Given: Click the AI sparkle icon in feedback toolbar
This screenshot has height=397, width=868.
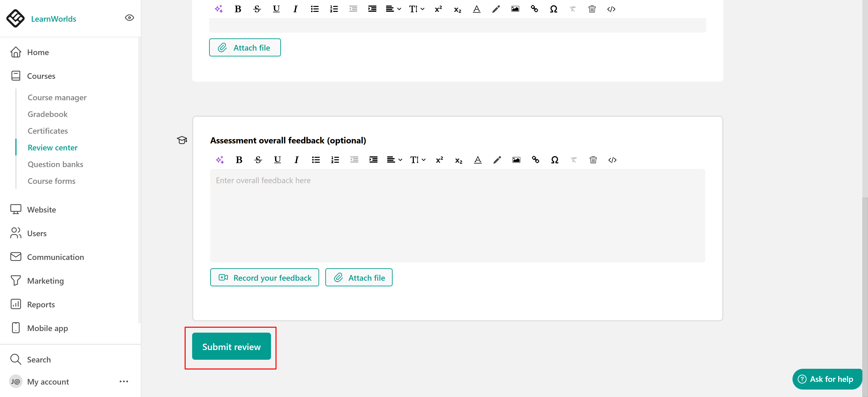Looking at the screenshot, I should tap(220, 160).
